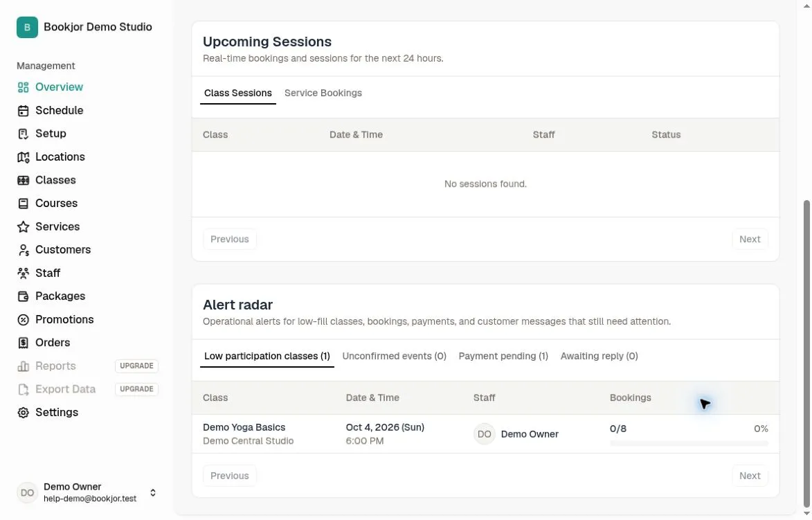Open the Overview grid icon
Screen dimensions: 812x520
click(23, 87)
